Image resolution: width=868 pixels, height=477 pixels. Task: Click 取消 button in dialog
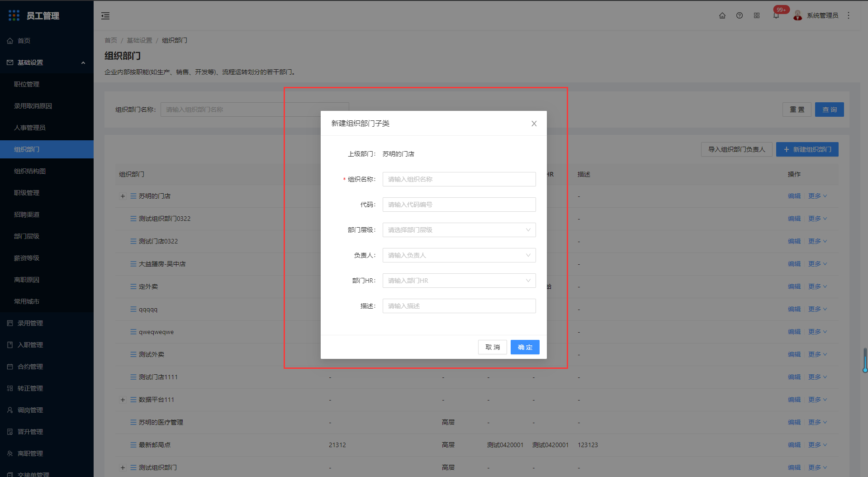493,347
